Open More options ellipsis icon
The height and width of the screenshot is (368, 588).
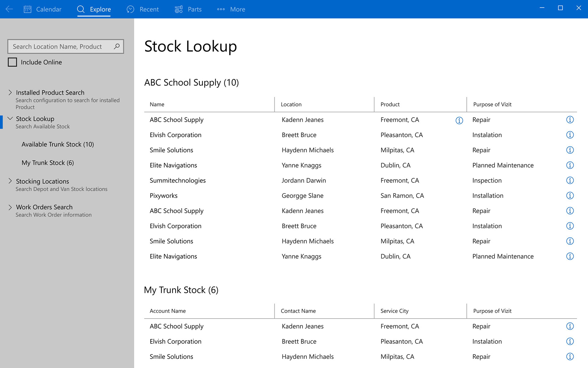[221, 9]
